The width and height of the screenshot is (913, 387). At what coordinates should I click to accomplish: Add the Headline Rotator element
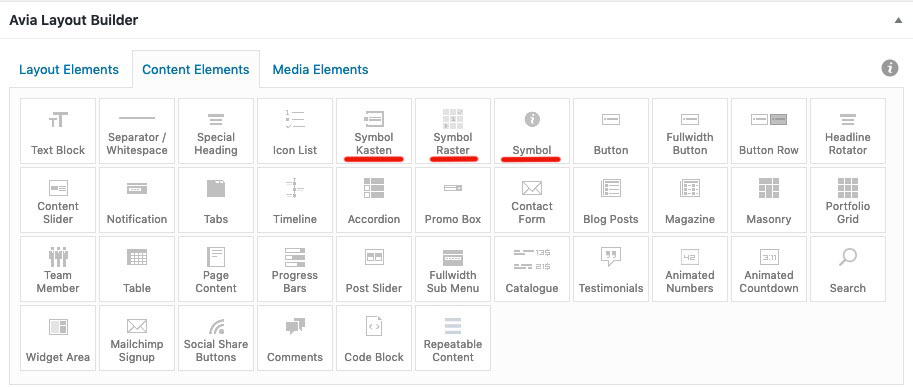[x=848, y=131]
